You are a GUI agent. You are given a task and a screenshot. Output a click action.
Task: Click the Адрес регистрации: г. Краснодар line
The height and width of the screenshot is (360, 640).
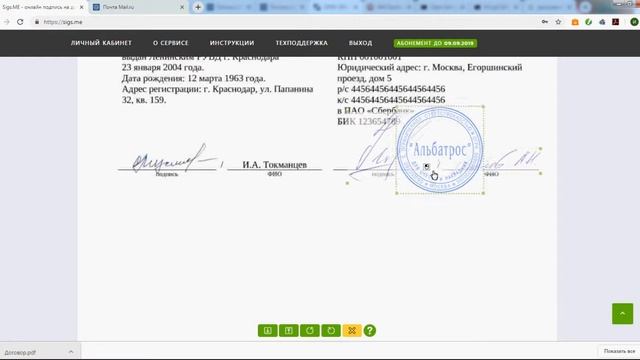coord(218,89)
